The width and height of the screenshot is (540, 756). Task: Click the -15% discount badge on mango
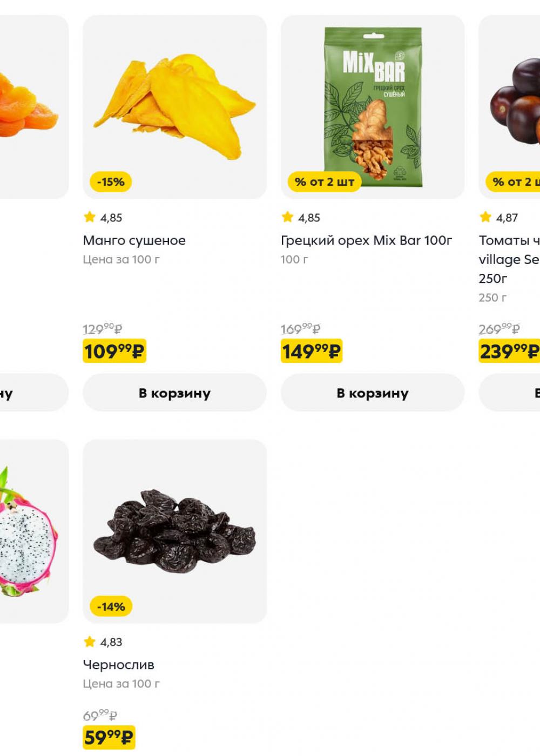click(x=111, y=182)
